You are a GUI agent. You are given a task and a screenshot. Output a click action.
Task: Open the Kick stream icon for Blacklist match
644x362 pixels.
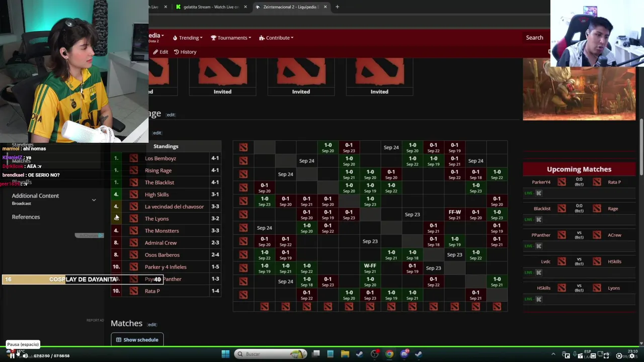click(539, 220)
